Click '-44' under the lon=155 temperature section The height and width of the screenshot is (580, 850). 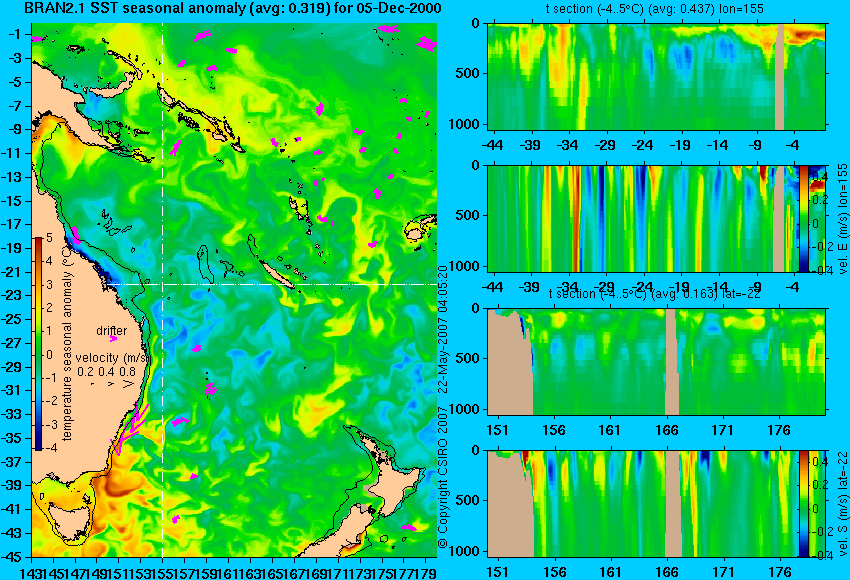(492, 145)
